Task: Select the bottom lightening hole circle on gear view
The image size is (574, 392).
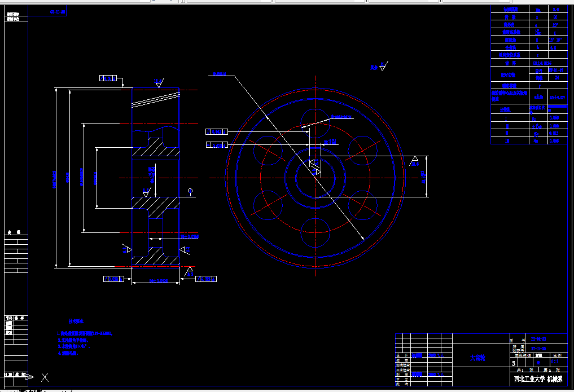Action: pyautogui.click(x=315, y=232)
